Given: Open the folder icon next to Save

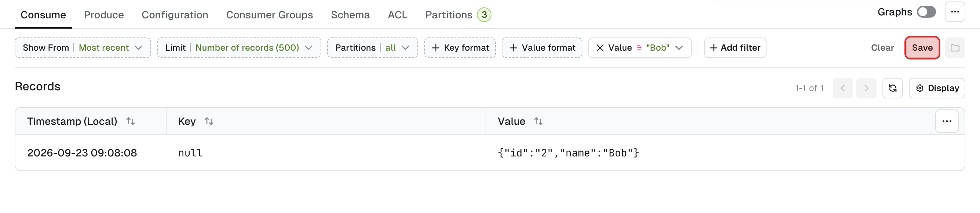Looking at the screenshot, I should tap(955, 48).
